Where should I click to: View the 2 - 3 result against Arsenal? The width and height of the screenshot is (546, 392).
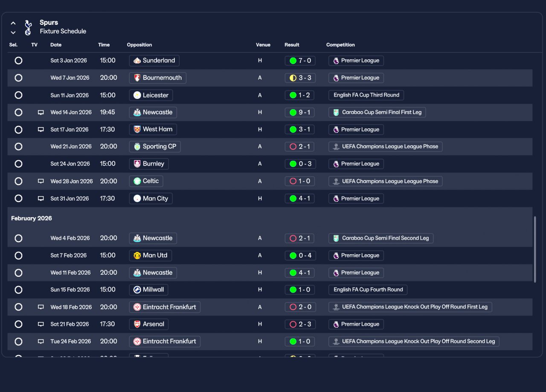click(300, 324)
